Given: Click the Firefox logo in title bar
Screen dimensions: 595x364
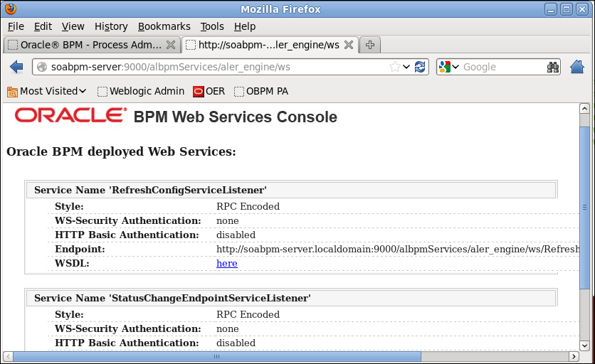Looking at the screenshot, I should (11, 9).
